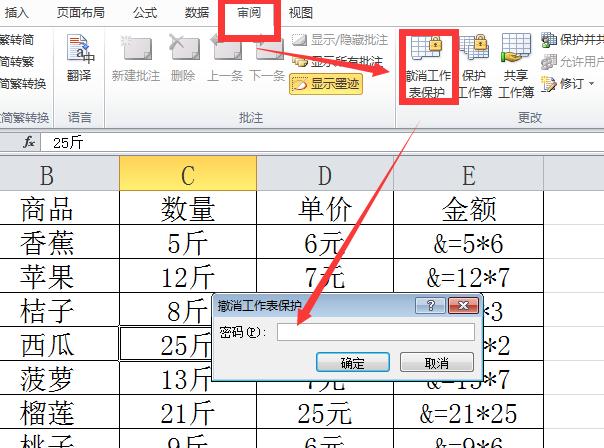Select cell 菠萝

pyautogui.click(x=59, y=378)
